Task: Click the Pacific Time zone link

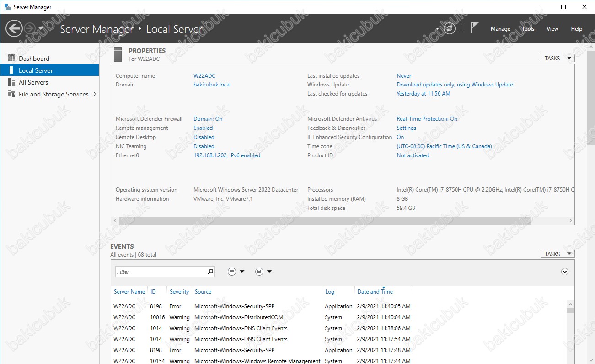Action: click(x=444, y=146)
